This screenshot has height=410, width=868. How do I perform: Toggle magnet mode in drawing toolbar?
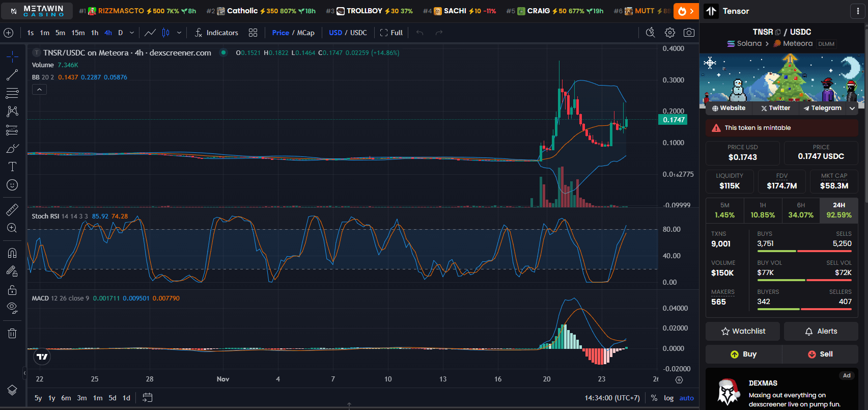point(12,253)
